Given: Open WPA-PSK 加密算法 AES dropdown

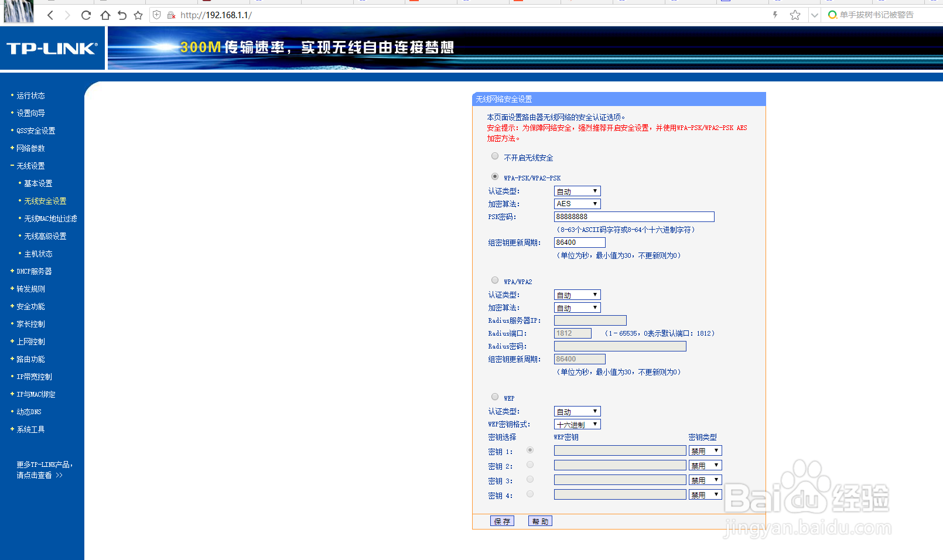Looking at the screenshot, I should [578, 204].
